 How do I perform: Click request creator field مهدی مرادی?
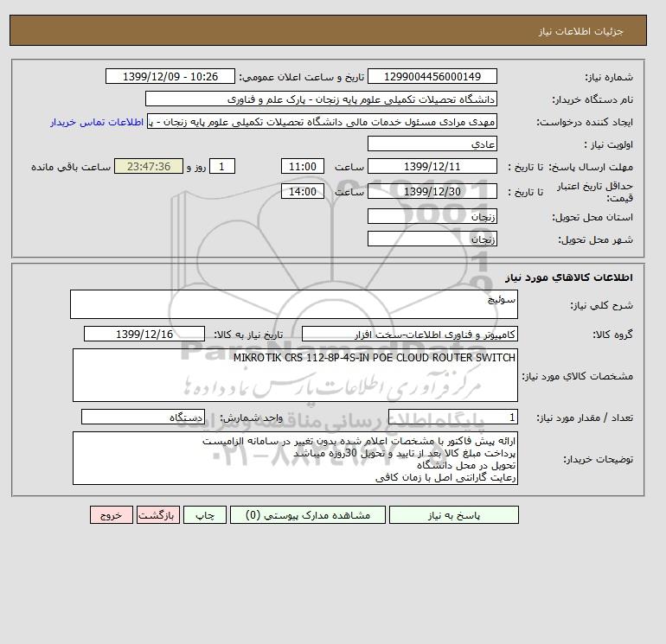tap(322, 121)
